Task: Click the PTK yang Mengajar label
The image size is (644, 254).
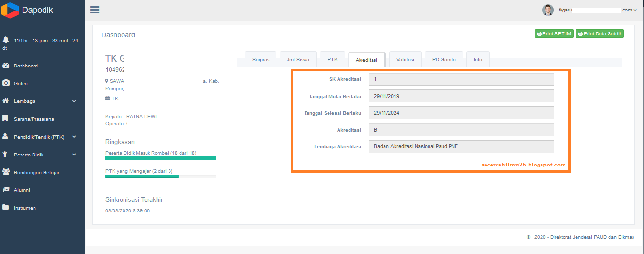Action: tap(139, 171)
